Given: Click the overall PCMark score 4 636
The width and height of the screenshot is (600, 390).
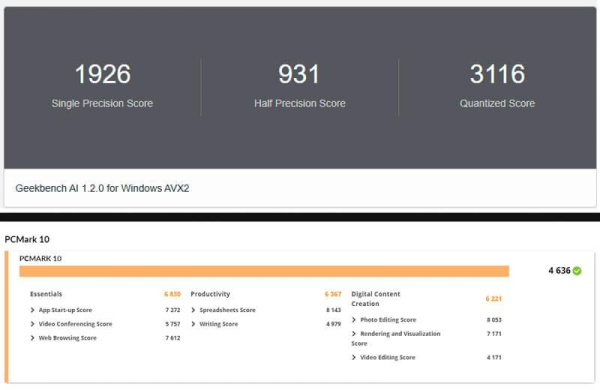Looking at the screenshot, I should click(x=559, y=271).
